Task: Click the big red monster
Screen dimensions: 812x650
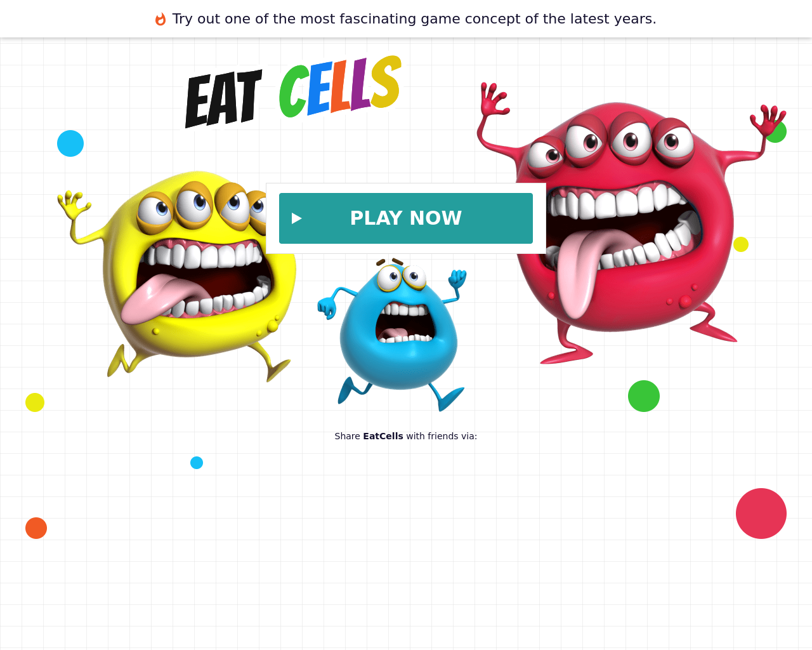Action: 628,222
